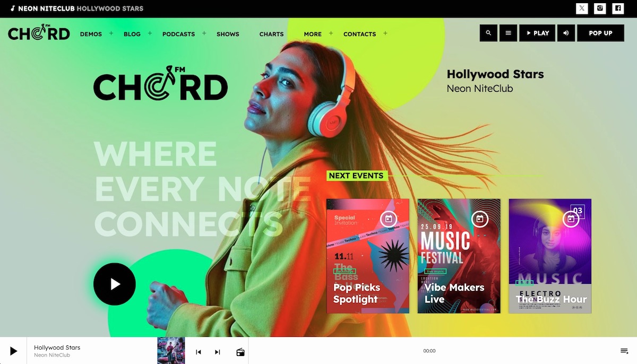Go back to the previous track
Image resolution: width=637 pixels, height=364 pixels.
click(199, 352)
